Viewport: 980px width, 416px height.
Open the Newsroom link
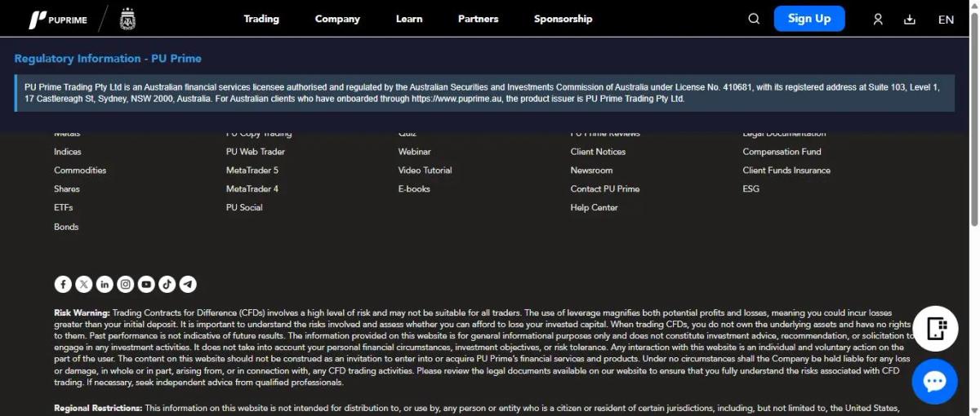(x=591, y=170)
